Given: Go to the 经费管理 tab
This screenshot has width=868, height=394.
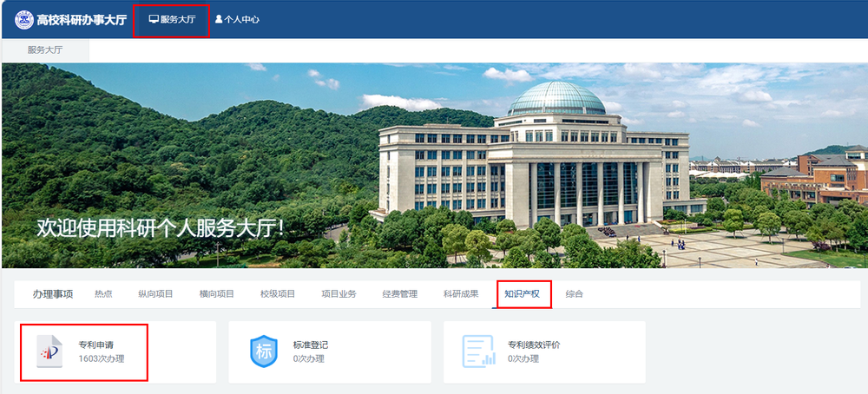Looking at the screenshot, I should click(400, 294).
